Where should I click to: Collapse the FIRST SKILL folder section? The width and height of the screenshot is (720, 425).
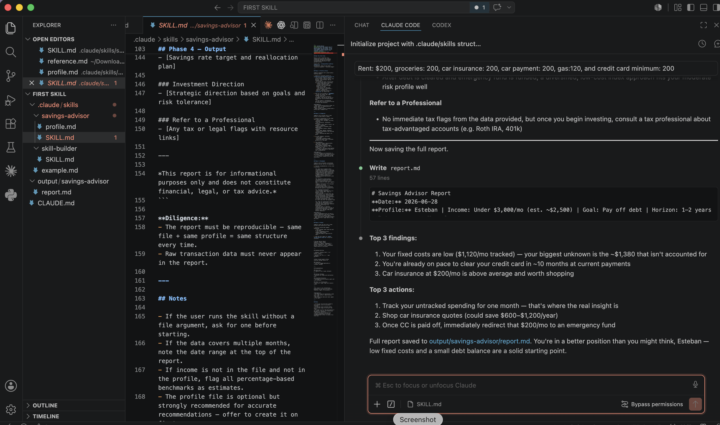[x=73, y=94]
